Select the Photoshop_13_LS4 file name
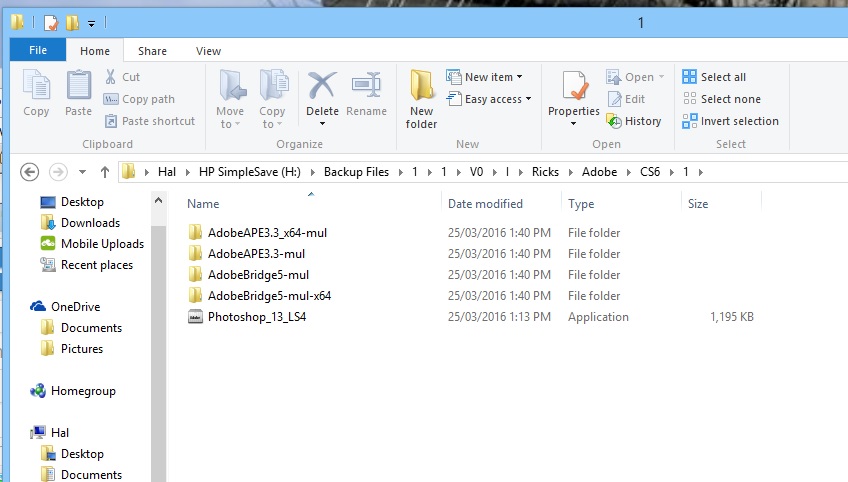848x482 pixels. [x=257, y=317]
